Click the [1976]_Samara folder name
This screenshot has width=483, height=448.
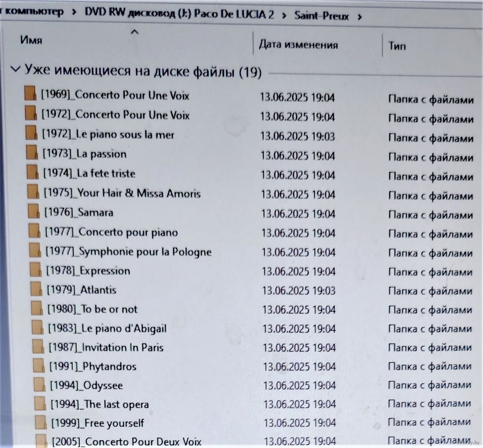click(x=79, y=213)
